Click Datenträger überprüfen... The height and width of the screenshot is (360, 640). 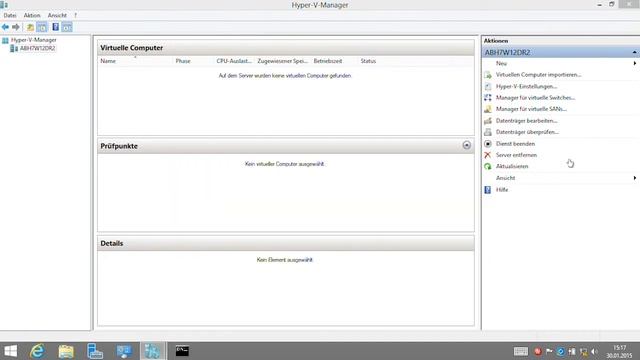(527, 132)
